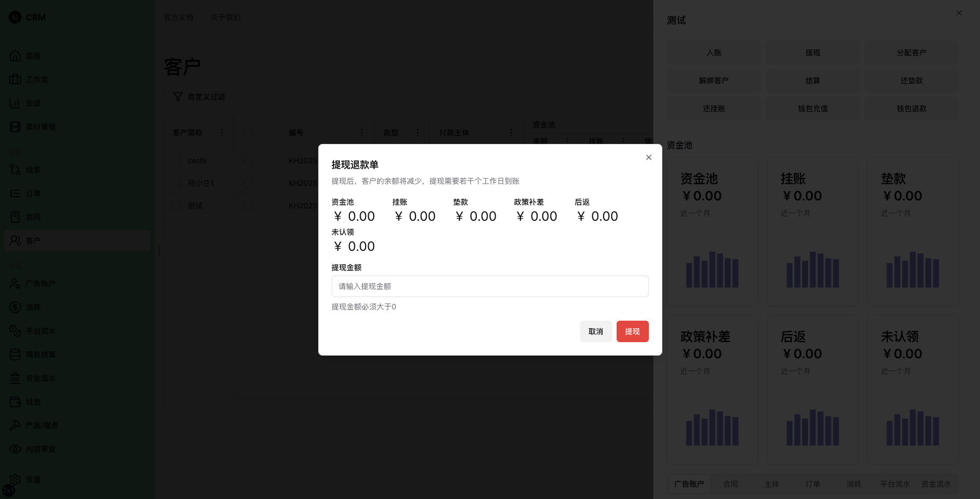Open the column menu next to 客户简称
This screenshot has height=499, width=980.
[222, 132]
